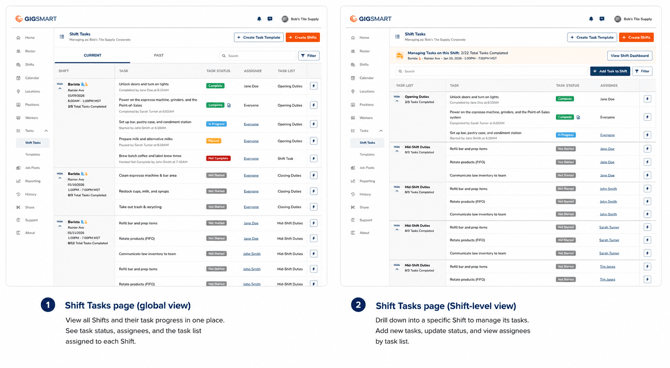The height and width of the screenshot is (368, 670).
Task: Open Calendar in the shift-level view sidebar
Action: (x=362, y=78)
